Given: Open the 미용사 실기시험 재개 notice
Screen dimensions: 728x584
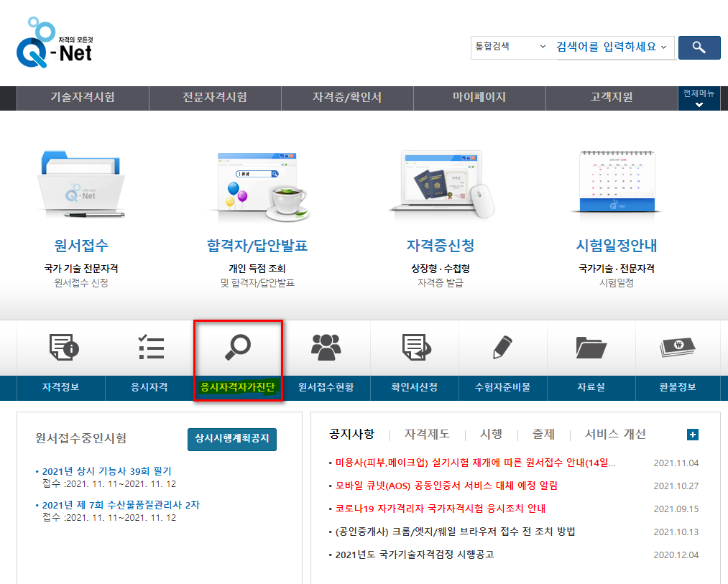Looking at the screenshot, I should point(476,463).
